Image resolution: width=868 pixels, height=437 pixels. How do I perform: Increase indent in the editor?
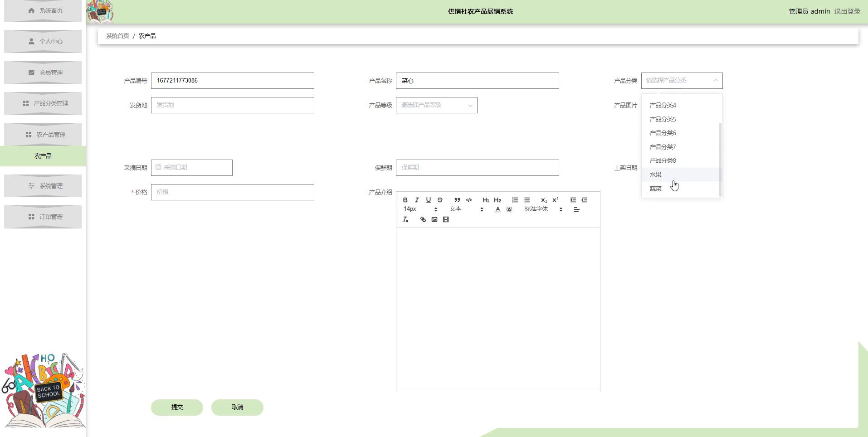point(585,200)
